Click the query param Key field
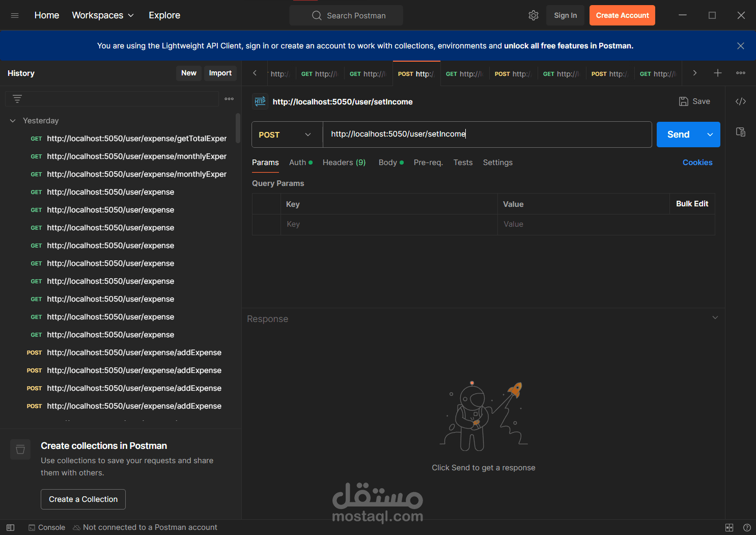The height and width of the screenshot is (535, 756). click(x=389, y=224)
